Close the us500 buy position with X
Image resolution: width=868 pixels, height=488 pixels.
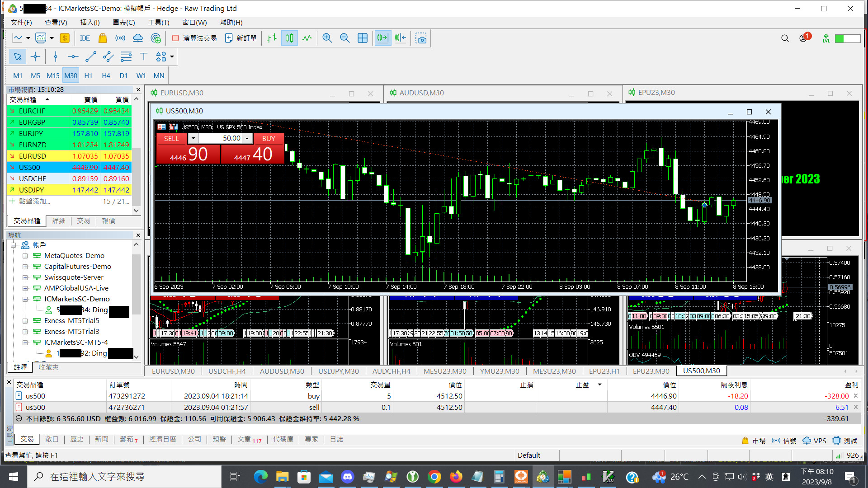pos(855,395)
